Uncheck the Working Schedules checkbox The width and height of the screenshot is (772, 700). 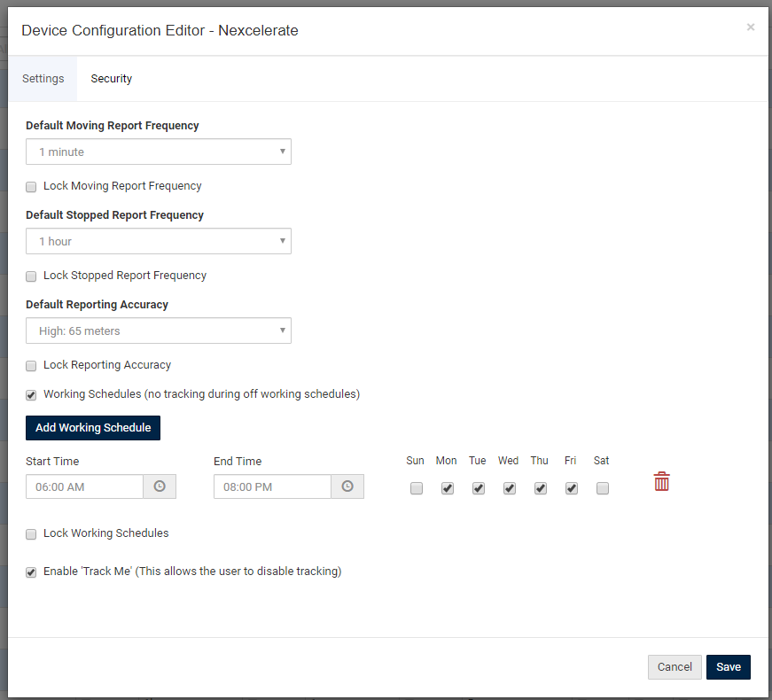coord(31,395)
